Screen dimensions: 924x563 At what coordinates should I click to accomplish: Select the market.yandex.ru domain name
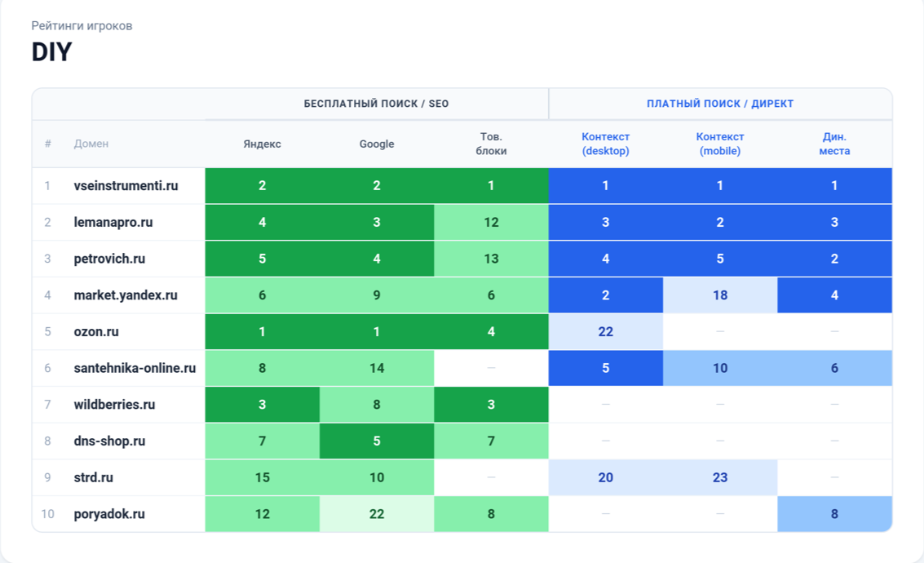coord(126,295)
